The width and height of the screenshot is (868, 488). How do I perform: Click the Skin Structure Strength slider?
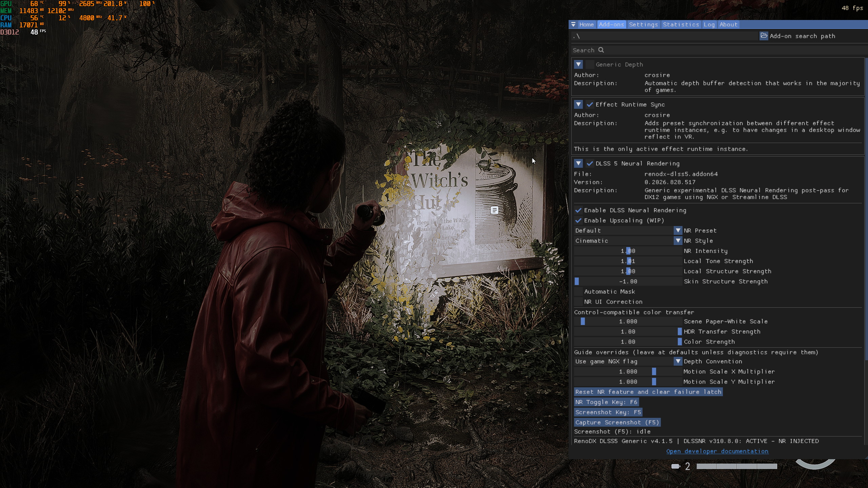coord(628,281)
